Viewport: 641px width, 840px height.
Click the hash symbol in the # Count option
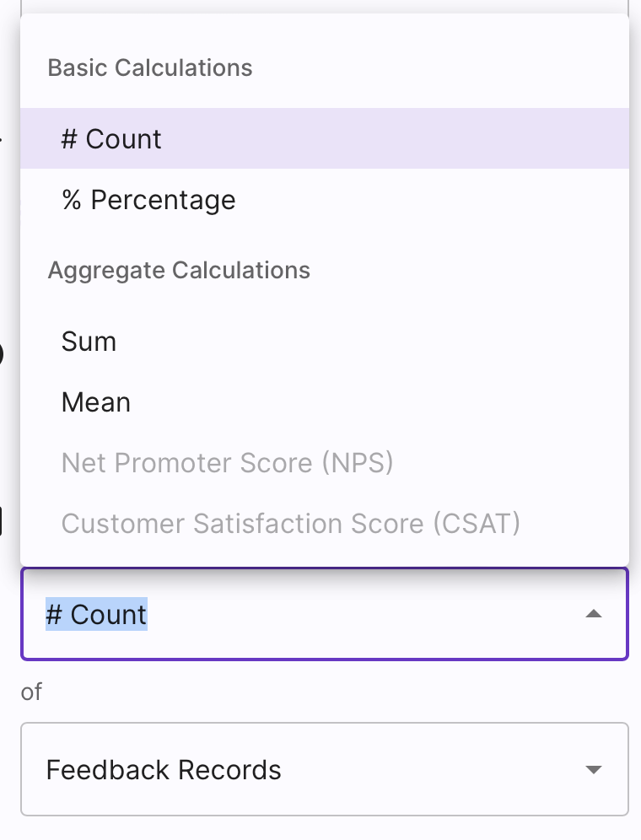pyautogui.click(x=69, y=139)
